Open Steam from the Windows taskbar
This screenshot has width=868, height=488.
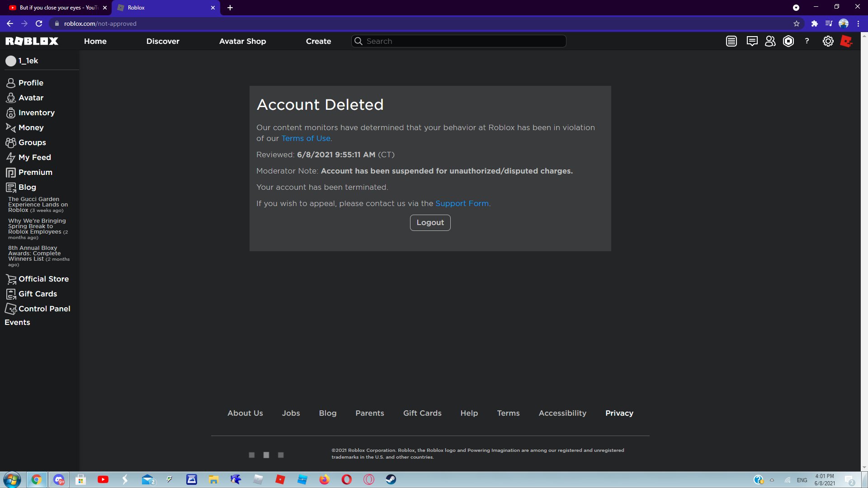(391, 479)
